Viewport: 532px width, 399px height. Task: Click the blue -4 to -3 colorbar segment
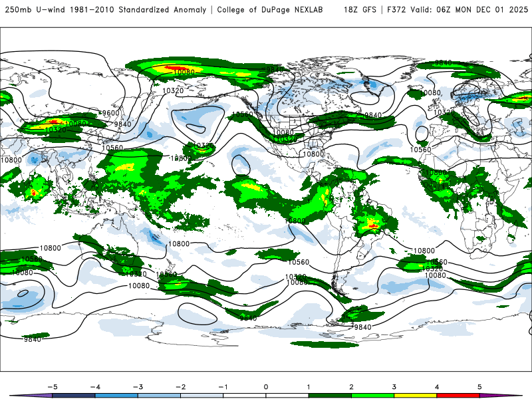click(116, 396)
